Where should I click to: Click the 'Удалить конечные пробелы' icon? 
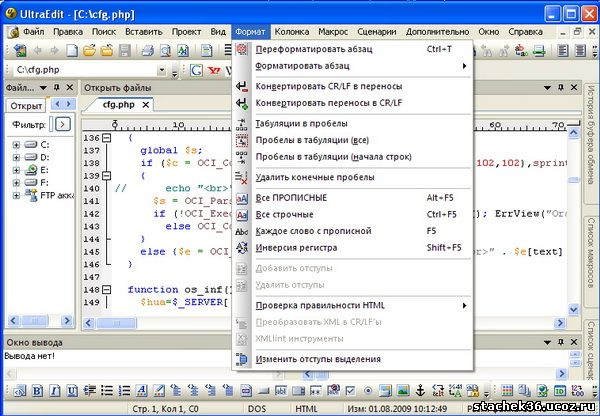[242, 178]
